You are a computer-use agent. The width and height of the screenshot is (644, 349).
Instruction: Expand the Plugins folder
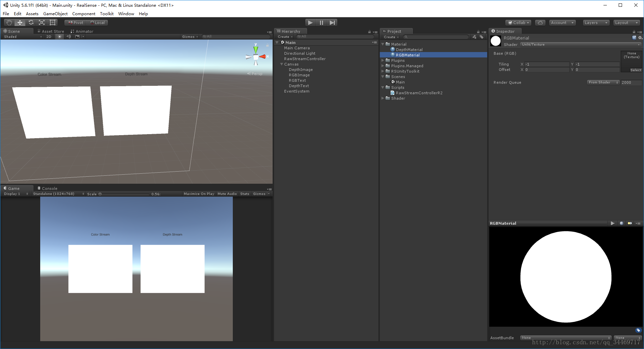tap(383, 60)
